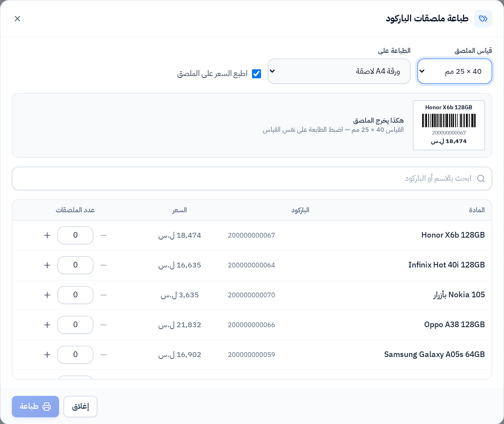The height and width of the screenshot is (424, 504).
Task: Select the Infinix Hot 40i 128GB item name
Action: (447, 265)
